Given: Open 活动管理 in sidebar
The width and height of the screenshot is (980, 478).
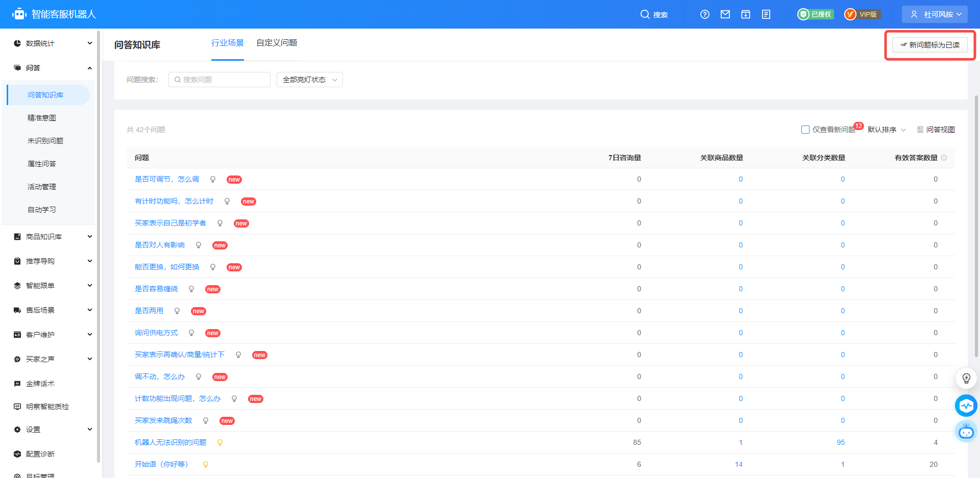Looking at the screenshot, I should (42, 187).
